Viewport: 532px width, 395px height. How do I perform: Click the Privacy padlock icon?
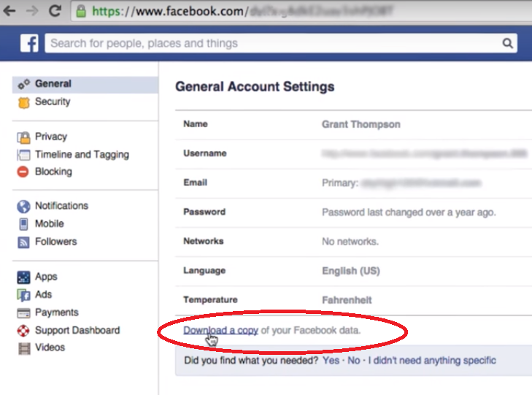pos(23,137)
